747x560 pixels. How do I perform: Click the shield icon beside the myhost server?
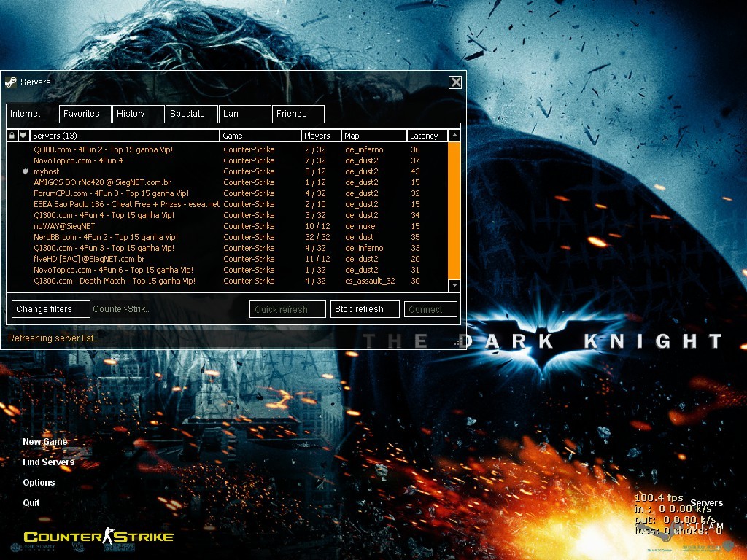(x=25, y=171)
